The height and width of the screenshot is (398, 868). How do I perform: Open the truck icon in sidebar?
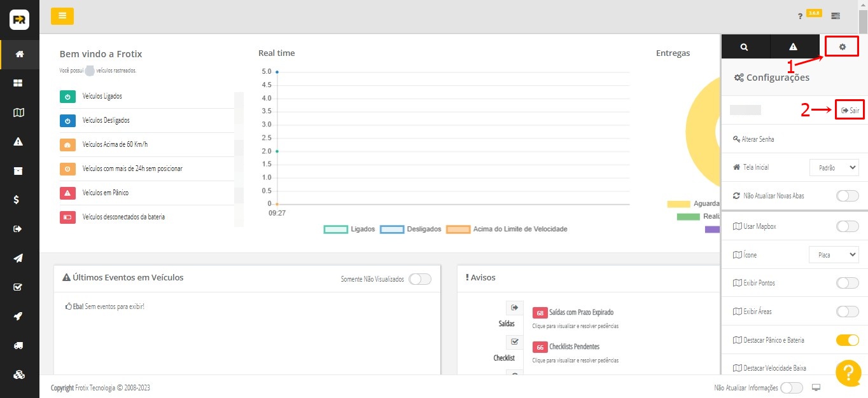19,345
